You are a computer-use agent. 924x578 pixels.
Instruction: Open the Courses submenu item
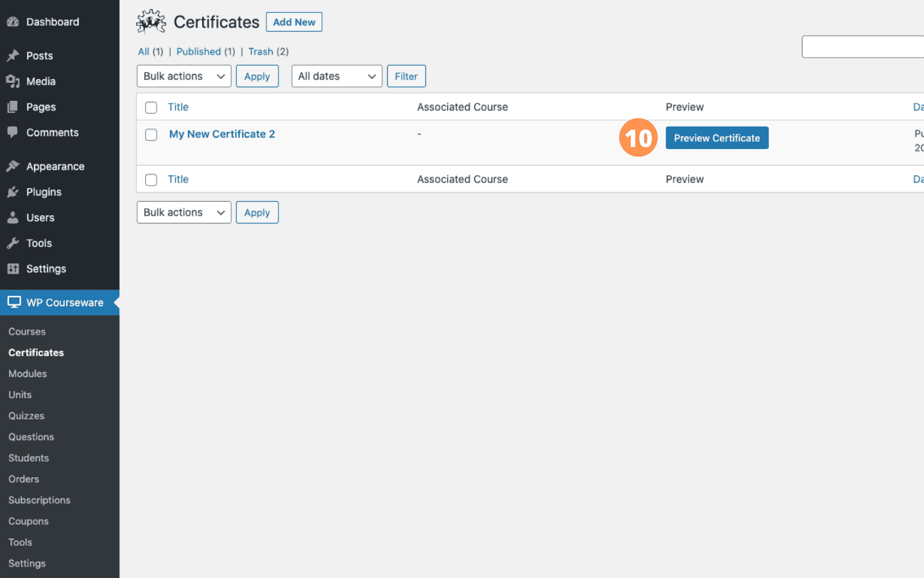(27, 331)
